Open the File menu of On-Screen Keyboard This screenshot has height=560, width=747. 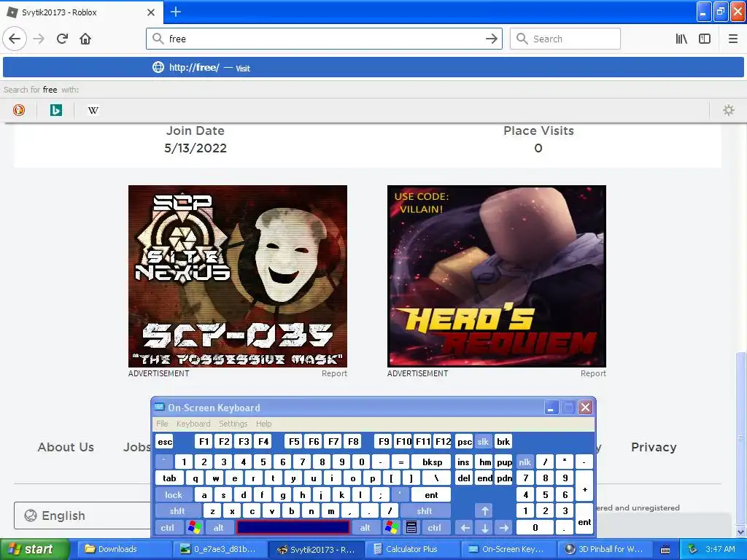click(x=162, y=424)
